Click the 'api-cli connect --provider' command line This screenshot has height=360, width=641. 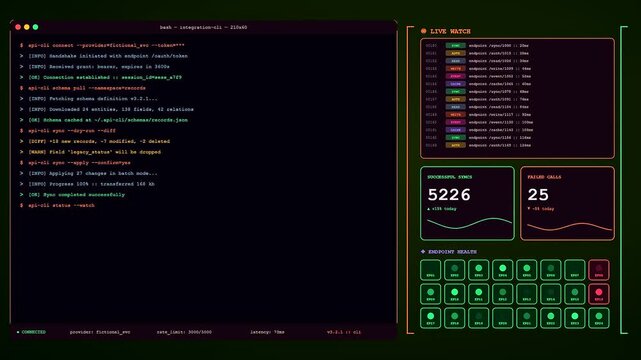[x=106, y=45]
